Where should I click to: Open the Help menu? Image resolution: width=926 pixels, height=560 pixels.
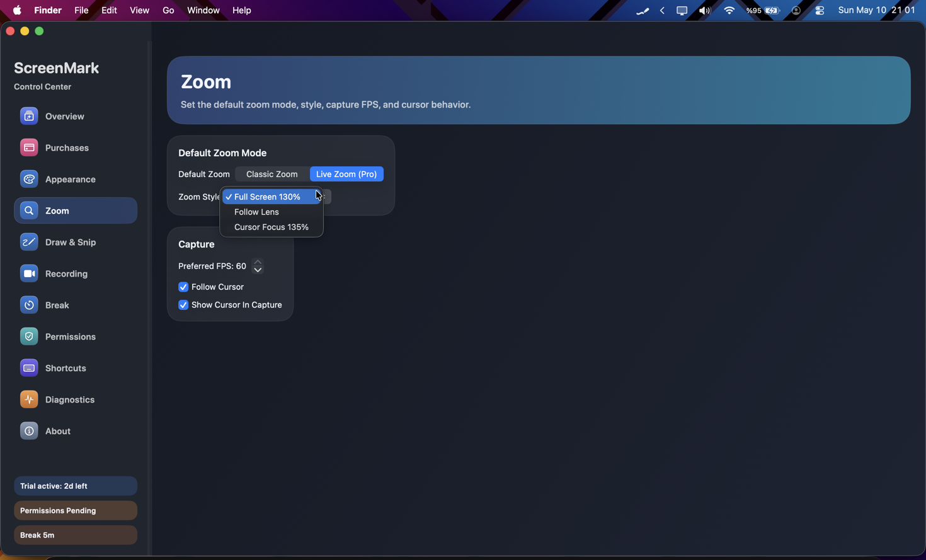(242, 10)
